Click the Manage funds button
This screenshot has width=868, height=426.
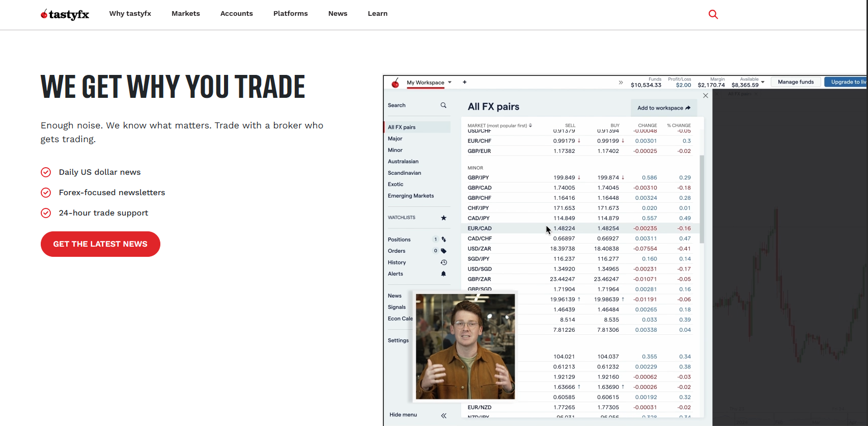click(x=795, y=82)
